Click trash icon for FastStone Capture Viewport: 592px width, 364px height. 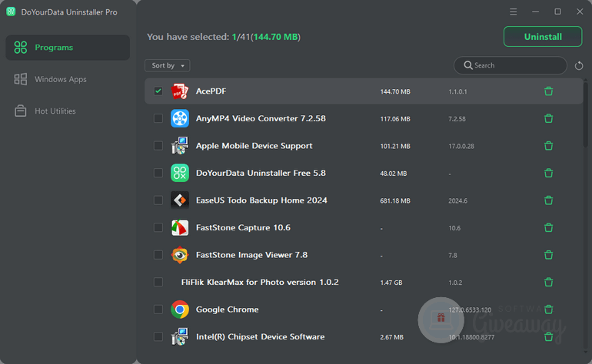(x=549, y=227)
